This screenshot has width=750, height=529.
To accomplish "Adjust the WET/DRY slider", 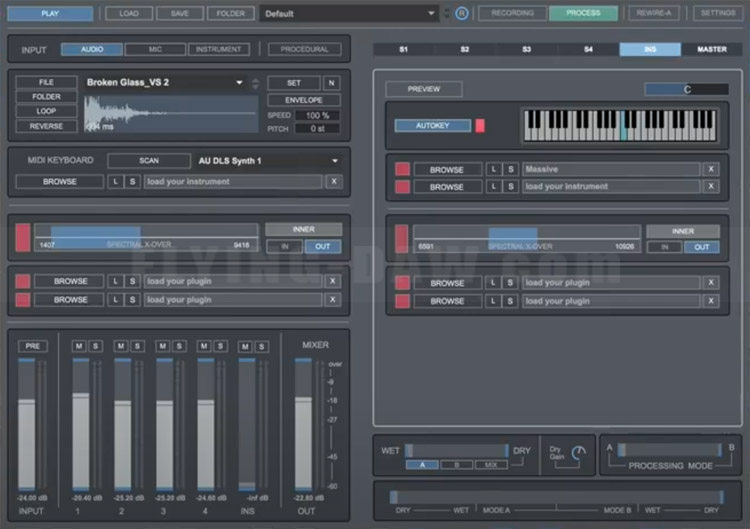I will 457,450.
